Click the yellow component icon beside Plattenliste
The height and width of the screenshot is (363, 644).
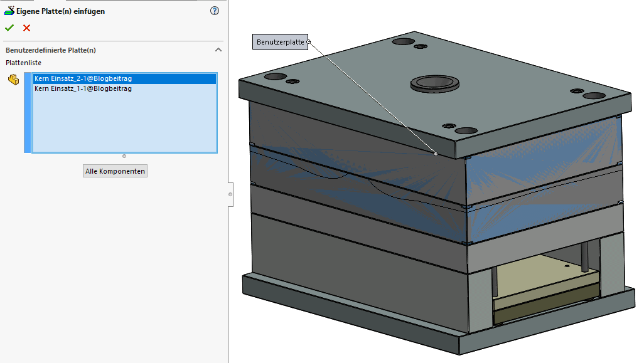click(14, 79)
